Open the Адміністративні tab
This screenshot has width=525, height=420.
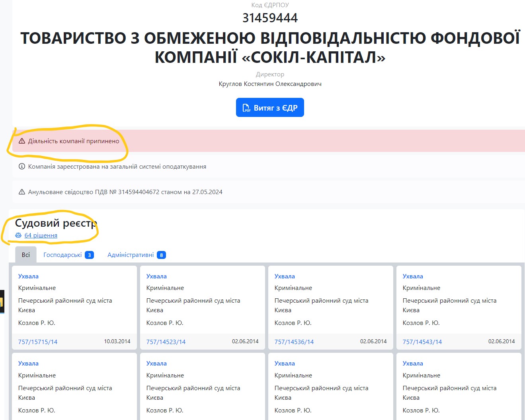pos(131,255)
